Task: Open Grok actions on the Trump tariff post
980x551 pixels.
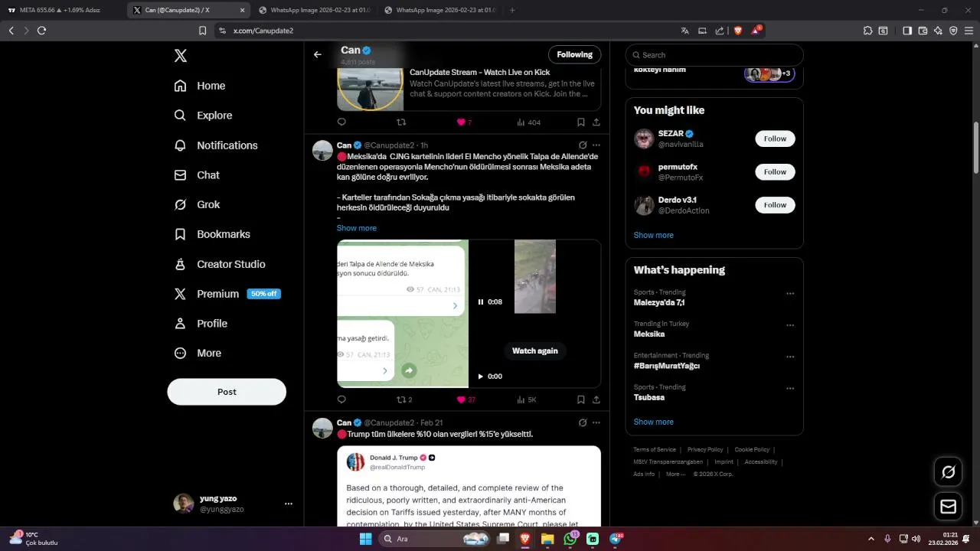Action: point(583,422)
